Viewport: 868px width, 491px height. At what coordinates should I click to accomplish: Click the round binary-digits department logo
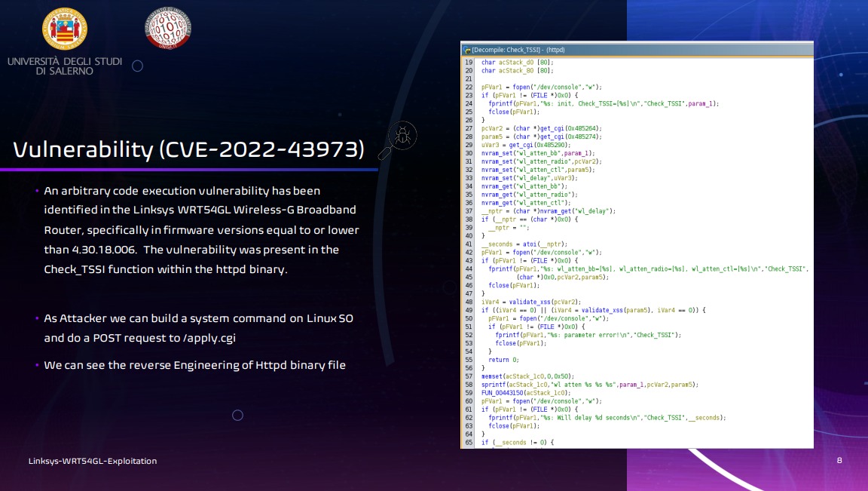click(x=168, y=28)
